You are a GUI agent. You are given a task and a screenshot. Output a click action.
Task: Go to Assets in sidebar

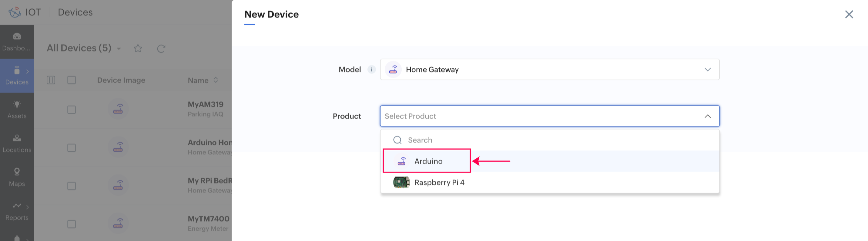click(x=17, y=109)
